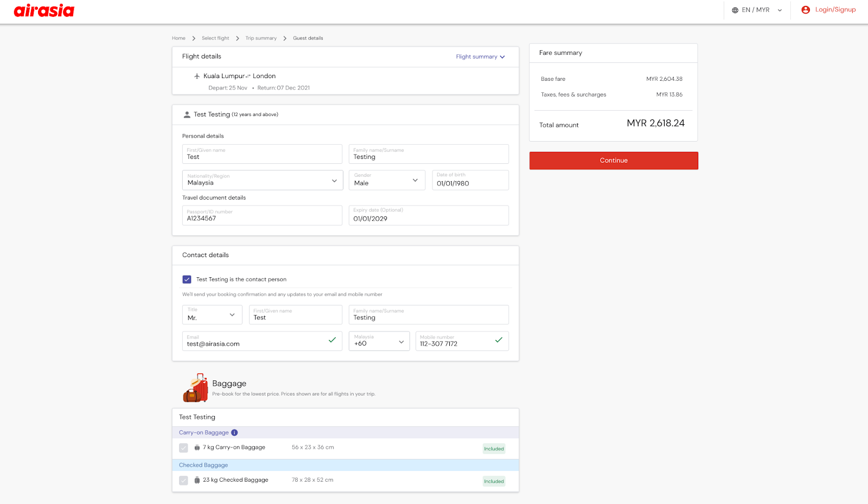Click the green checkmark in Email field
The height and width of the screenshot is (504, 868).
332,340
